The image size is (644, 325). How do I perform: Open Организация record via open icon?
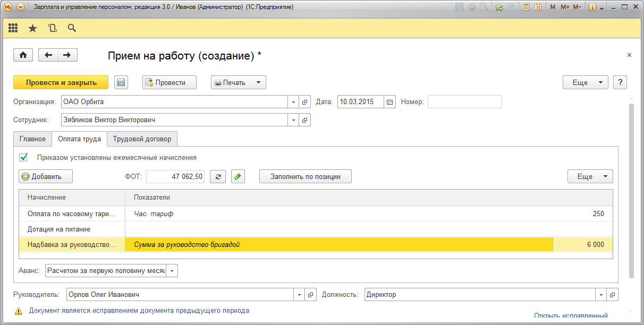[x=305, y=102]
